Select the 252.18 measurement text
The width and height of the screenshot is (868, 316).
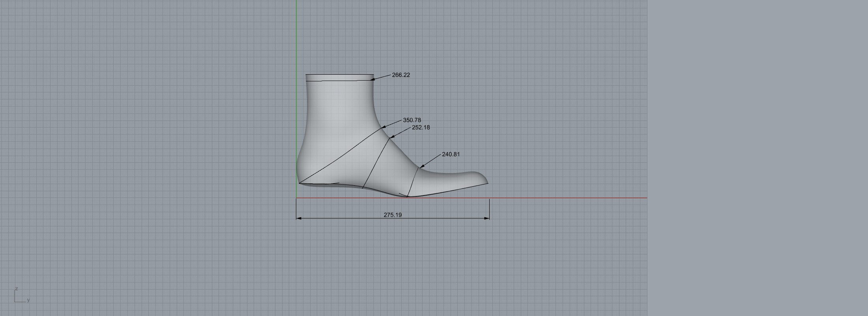pyautogui.click(x=421, y=128)
